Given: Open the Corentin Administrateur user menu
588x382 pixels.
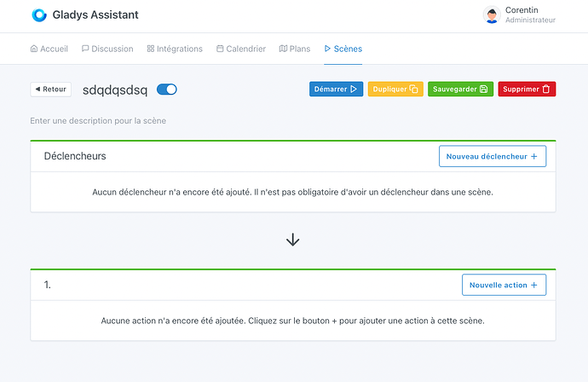Looking at the screenshot, I should tap(529, 15).
